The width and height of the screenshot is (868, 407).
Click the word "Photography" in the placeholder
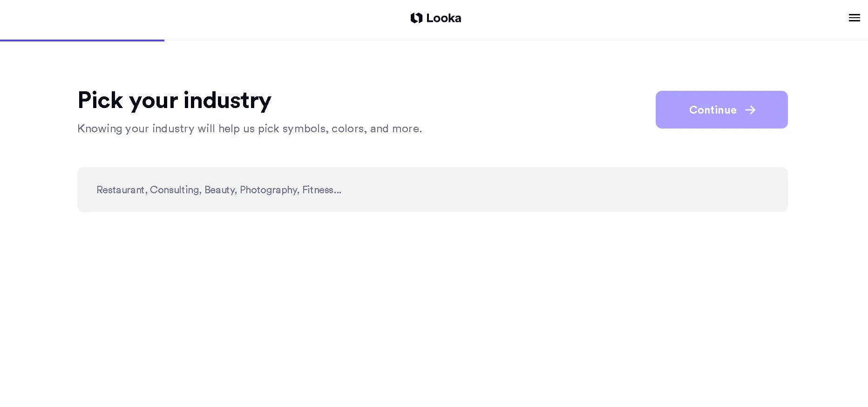tap(269, 190)
